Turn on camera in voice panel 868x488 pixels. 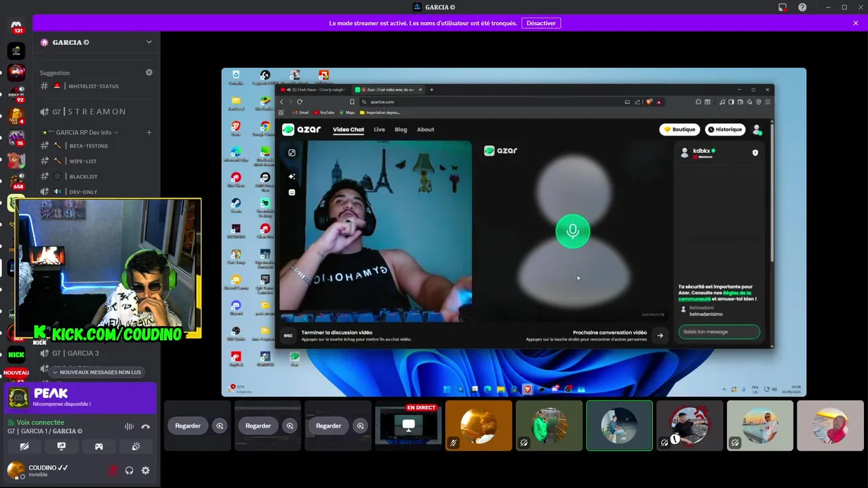(x=24, y=447)
